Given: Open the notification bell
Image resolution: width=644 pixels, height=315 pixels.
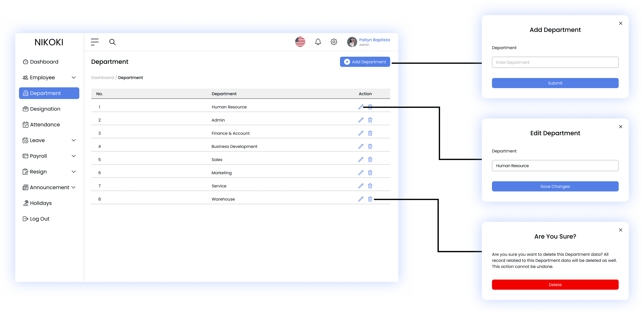Looking at the screenshot, I should (318, 42).
